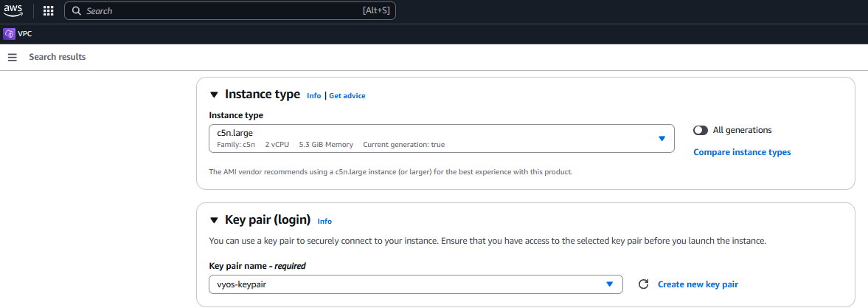Click the Search results breadcrumb text
This screenshot has width=868, height=308.
click(57, 58)
